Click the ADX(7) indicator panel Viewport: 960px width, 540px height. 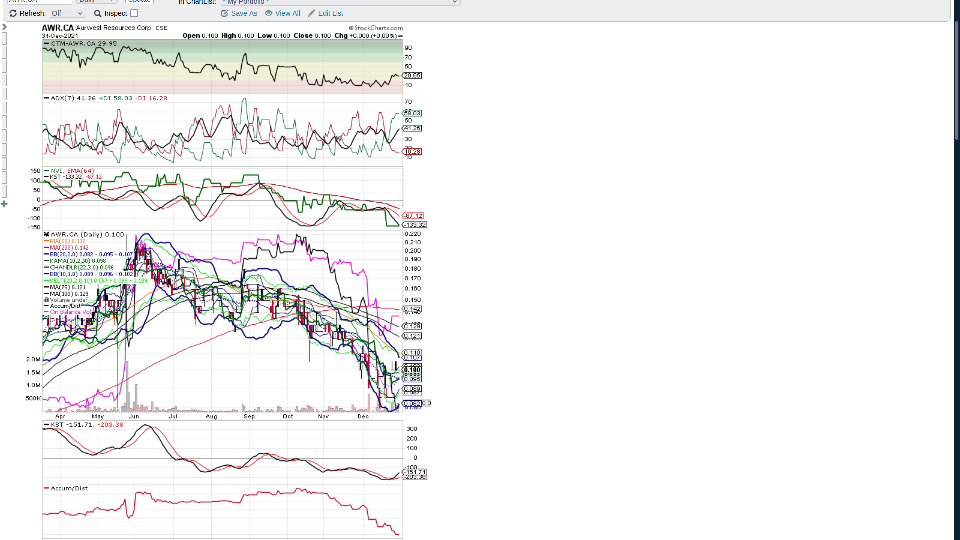[x=222, y=130]
